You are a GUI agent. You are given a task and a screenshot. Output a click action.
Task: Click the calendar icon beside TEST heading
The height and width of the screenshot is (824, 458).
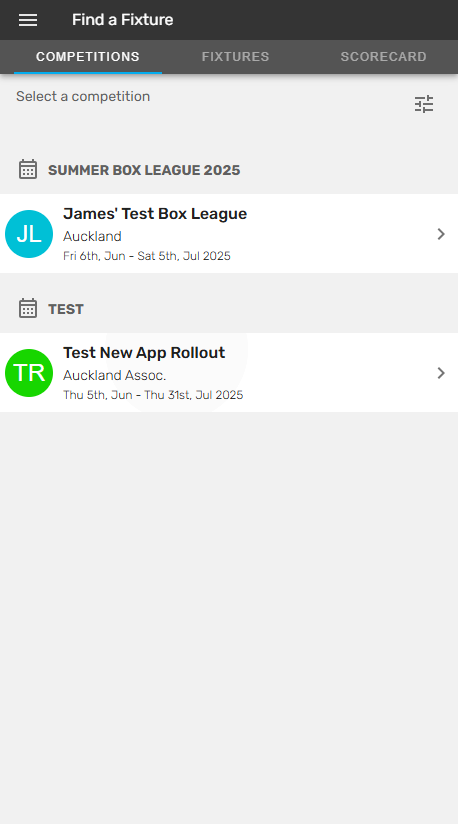click(x=28, y=308)
